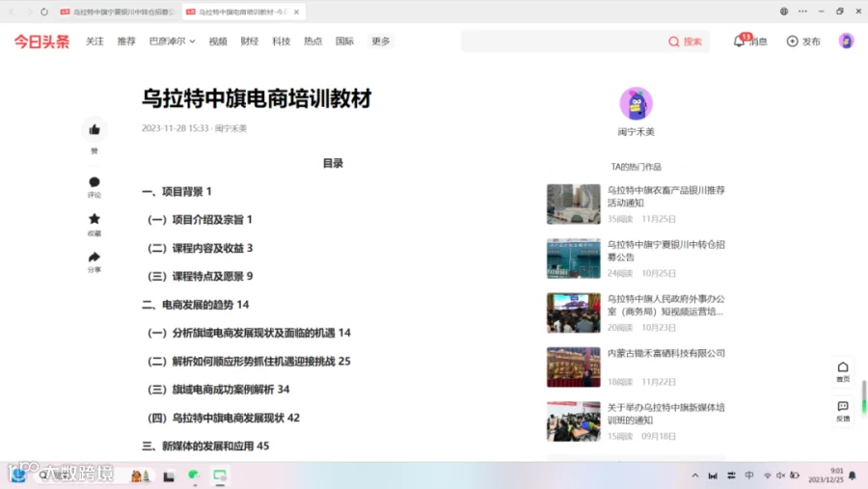Open author avatar 闽宁禾美
Screen dimensions: 868x489
[x=637, y=103]
